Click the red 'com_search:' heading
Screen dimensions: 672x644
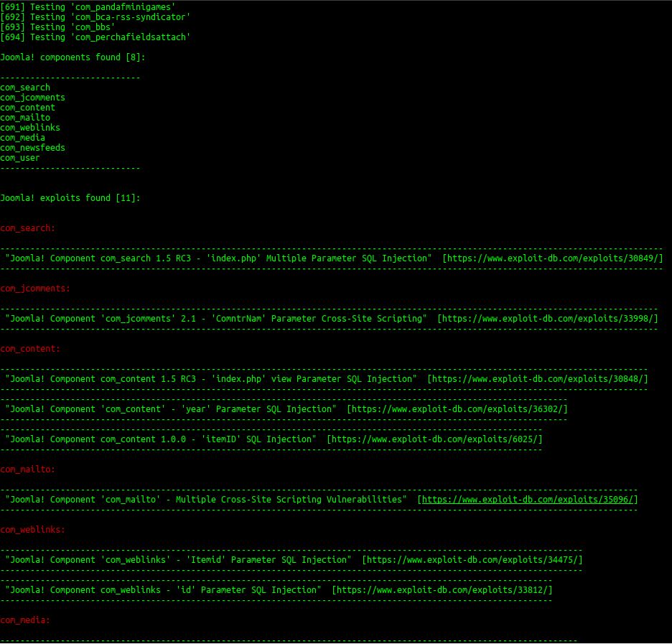coord(27,228)
